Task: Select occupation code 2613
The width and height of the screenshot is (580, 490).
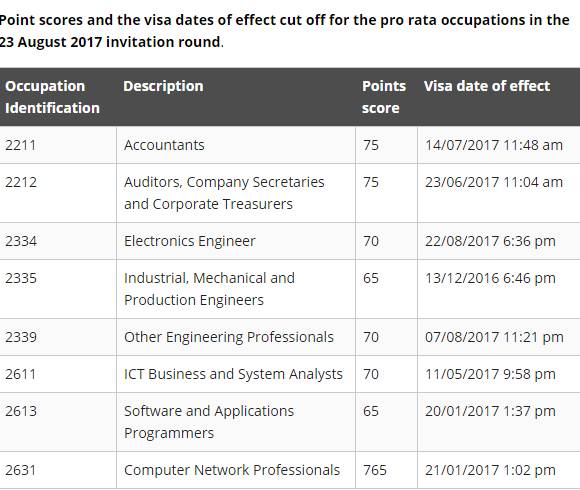Action: (x=21, y=411)
